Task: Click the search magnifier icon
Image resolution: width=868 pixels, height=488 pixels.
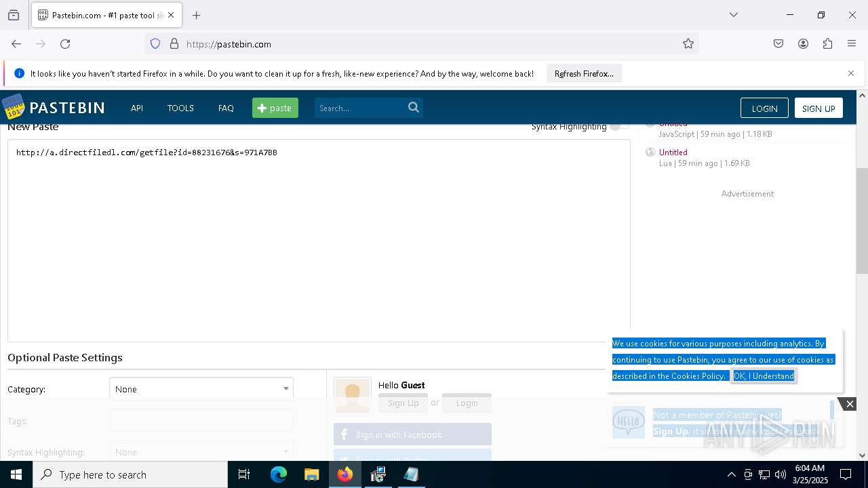Action: (414, 107)
